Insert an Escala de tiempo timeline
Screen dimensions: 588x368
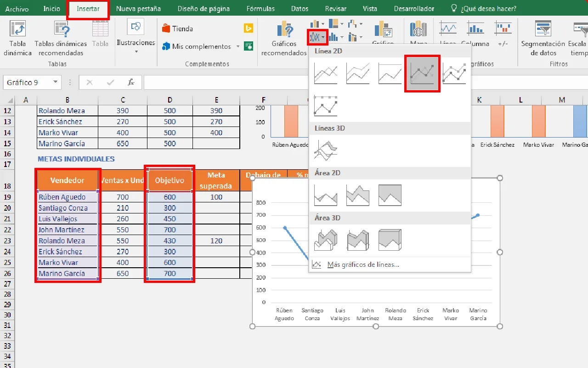tap(578, 38)
